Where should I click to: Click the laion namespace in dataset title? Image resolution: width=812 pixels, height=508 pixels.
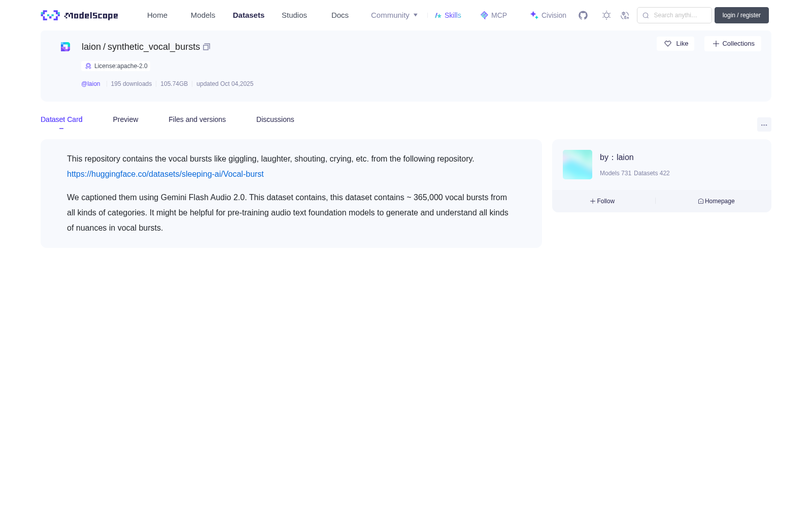pyautogui.click(x=91, y=47)
